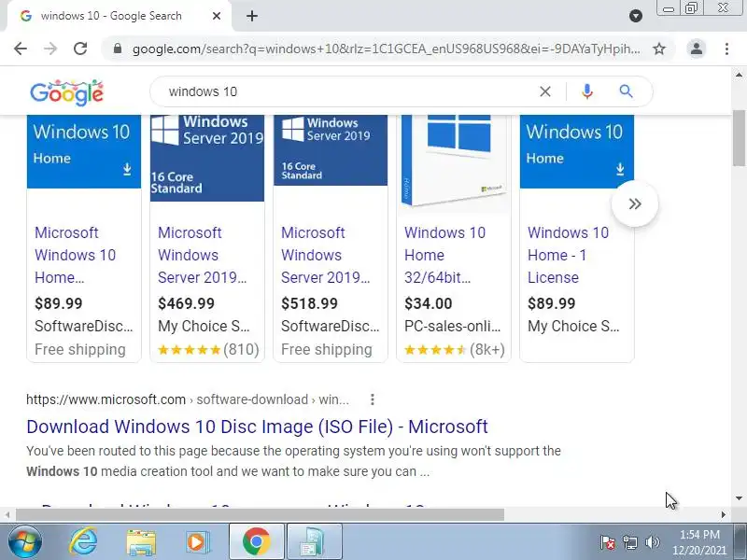The height and width of the screenshot is (560, 747).
Task: Click the Windows 10 Home image above '1 License'
Action: pyautogui.click(x=576, y=151)
